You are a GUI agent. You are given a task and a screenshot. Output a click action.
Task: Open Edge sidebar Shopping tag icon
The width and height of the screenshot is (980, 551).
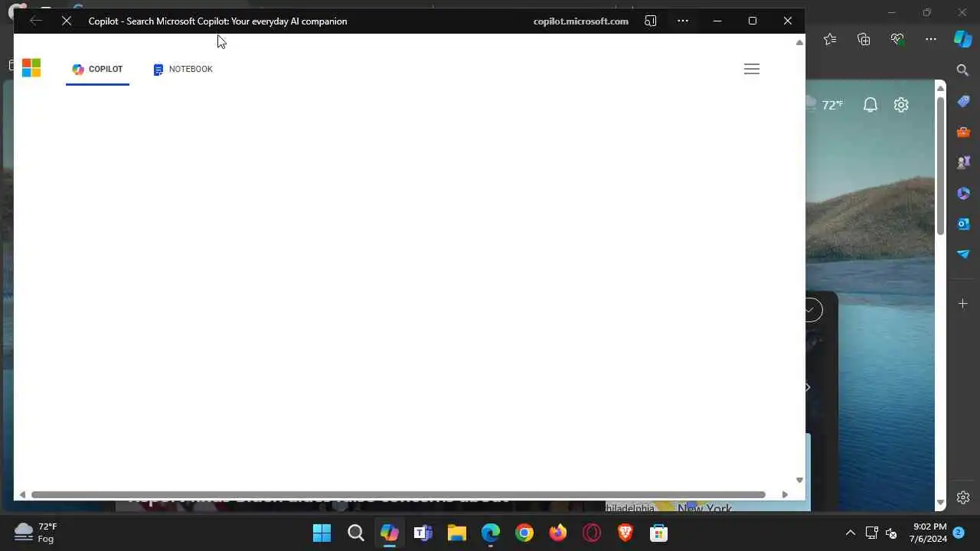(x=963, y=101)
